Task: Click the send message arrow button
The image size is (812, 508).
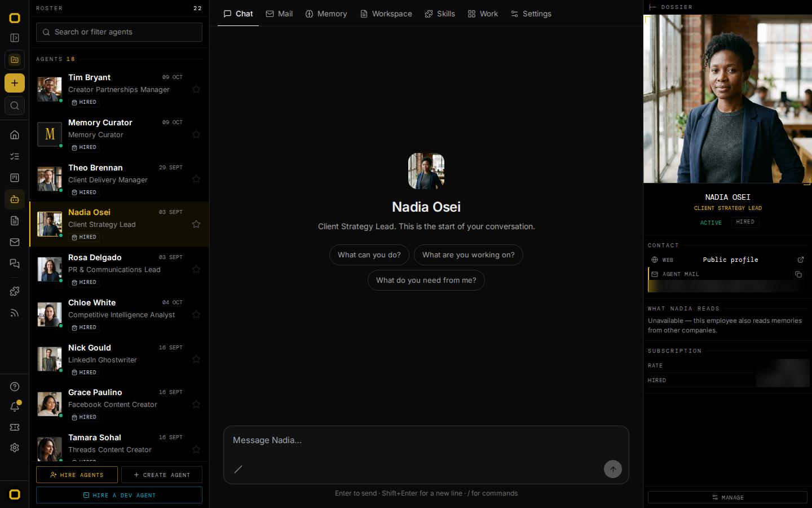Action: (613, 469)
